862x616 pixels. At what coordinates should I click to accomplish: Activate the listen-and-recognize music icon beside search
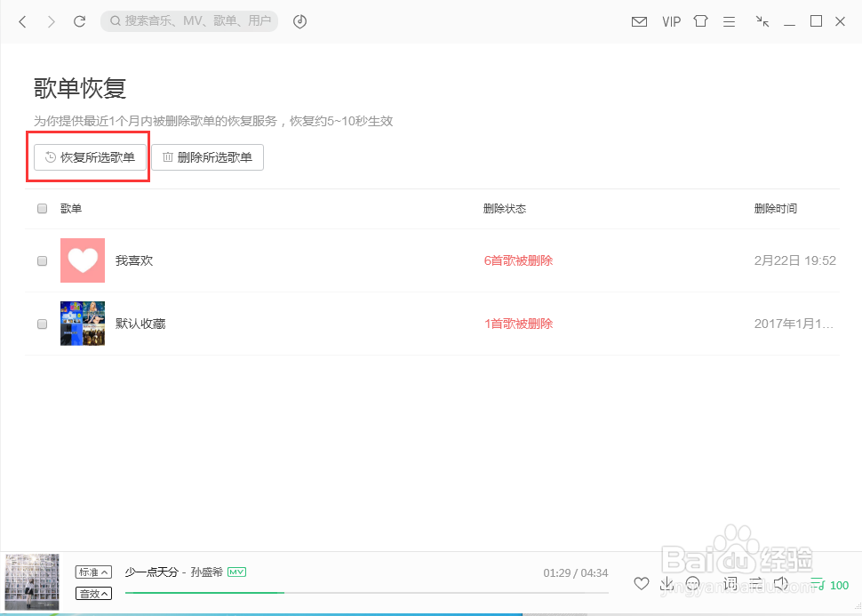pyautogui.click(x=299, y=21)
